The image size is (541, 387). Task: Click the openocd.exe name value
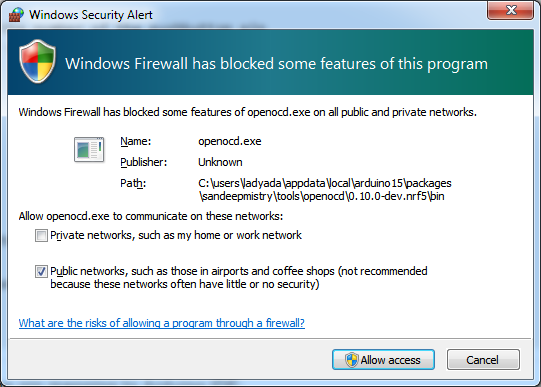tap(230, 141)
